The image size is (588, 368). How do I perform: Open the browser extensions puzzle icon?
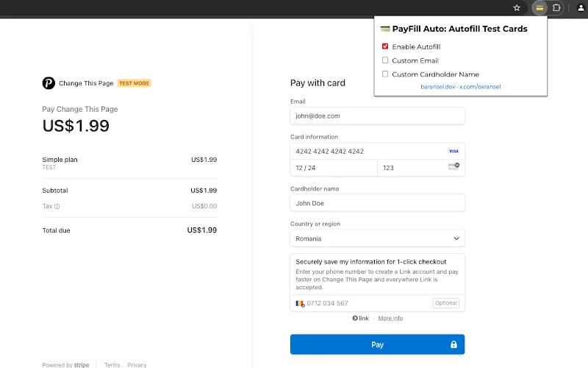pyautogui.click(x=556, y=8)
